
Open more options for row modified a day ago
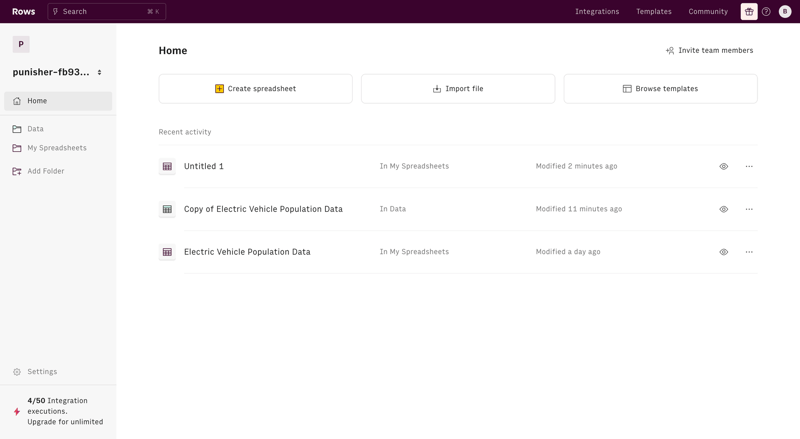pyautogui.click(x=749, y=252)
